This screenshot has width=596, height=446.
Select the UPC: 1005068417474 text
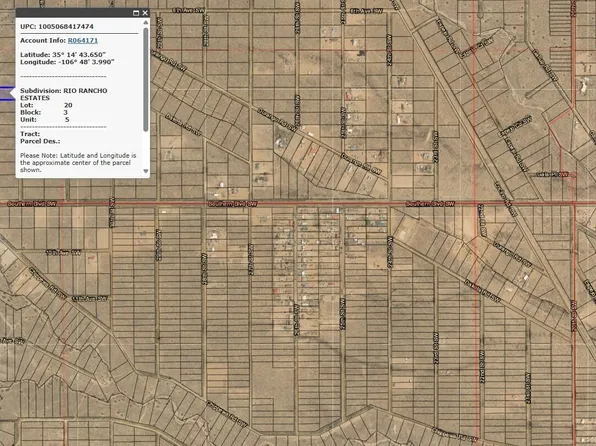point(57,27)
